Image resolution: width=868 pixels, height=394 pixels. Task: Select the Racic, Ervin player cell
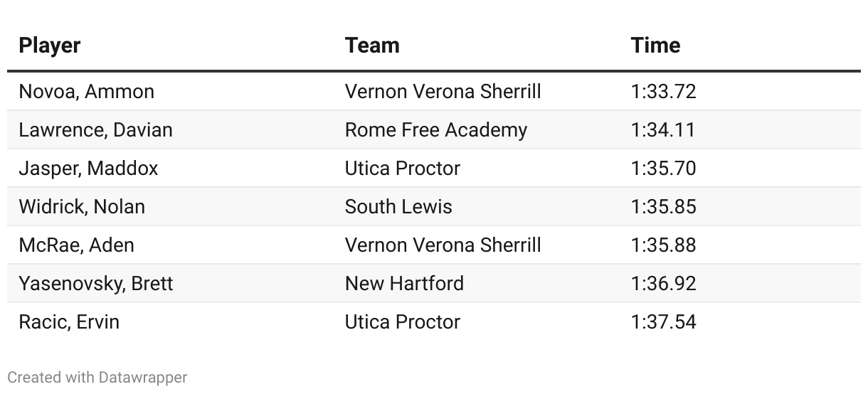(69, 322)
